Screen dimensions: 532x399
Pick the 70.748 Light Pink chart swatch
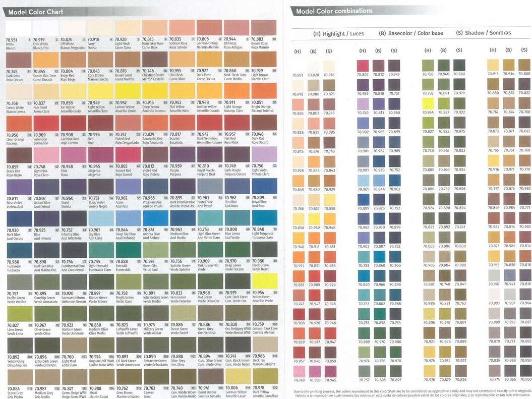pos(46,155)
